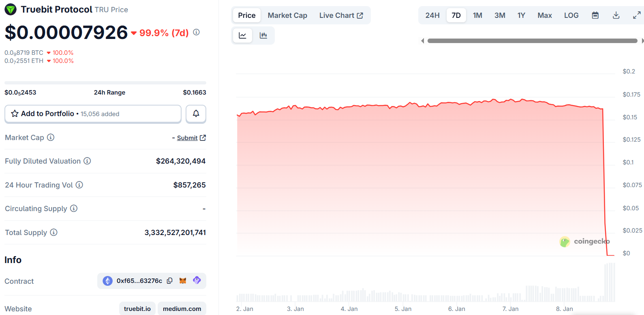Image resolution: width=644 pixels, height=315 pixels.
Task: Click the Market Cap info icon
Action: tap(51, 137)
